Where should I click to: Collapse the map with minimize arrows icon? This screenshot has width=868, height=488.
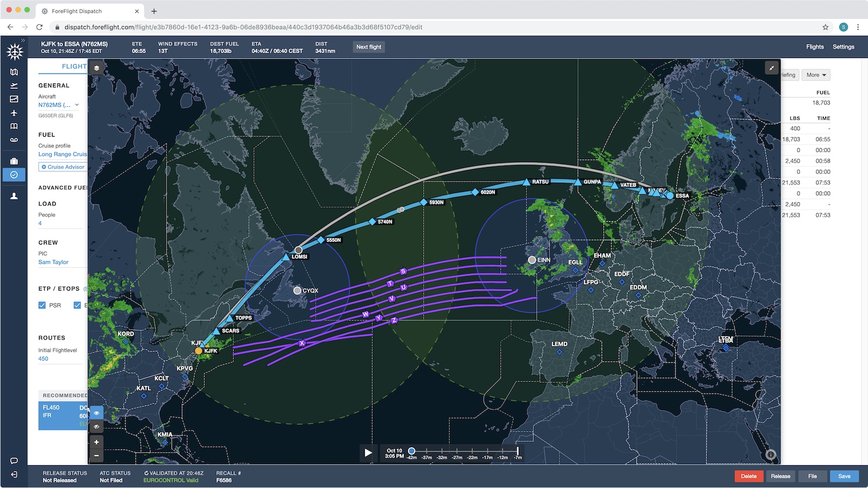(771, 68)
